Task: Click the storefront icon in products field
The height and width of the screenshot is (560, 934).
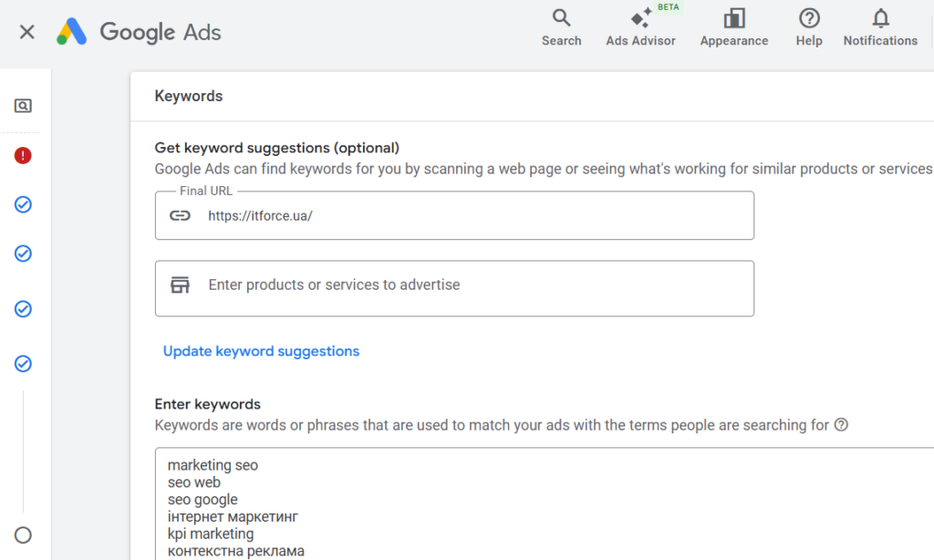Action: [x=181, y=285]
